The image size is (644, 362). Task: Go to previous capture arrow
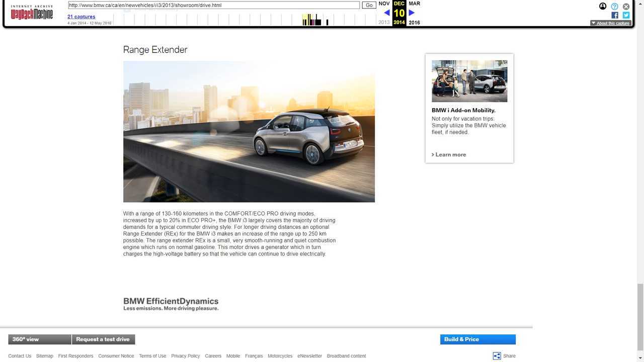[386, 13]
